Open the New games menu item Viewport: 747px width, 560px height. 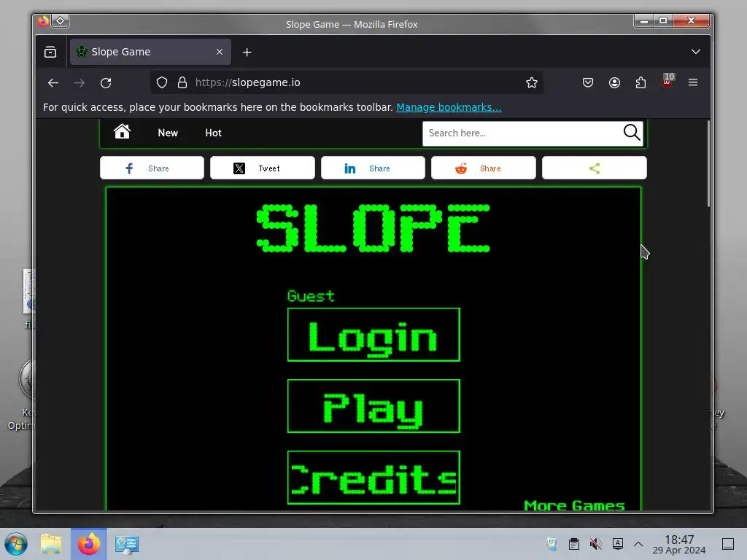(168, 133)
